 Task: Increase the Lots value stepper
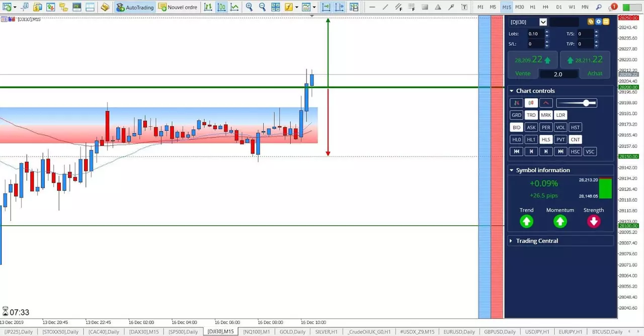click(x=547, y=32)
